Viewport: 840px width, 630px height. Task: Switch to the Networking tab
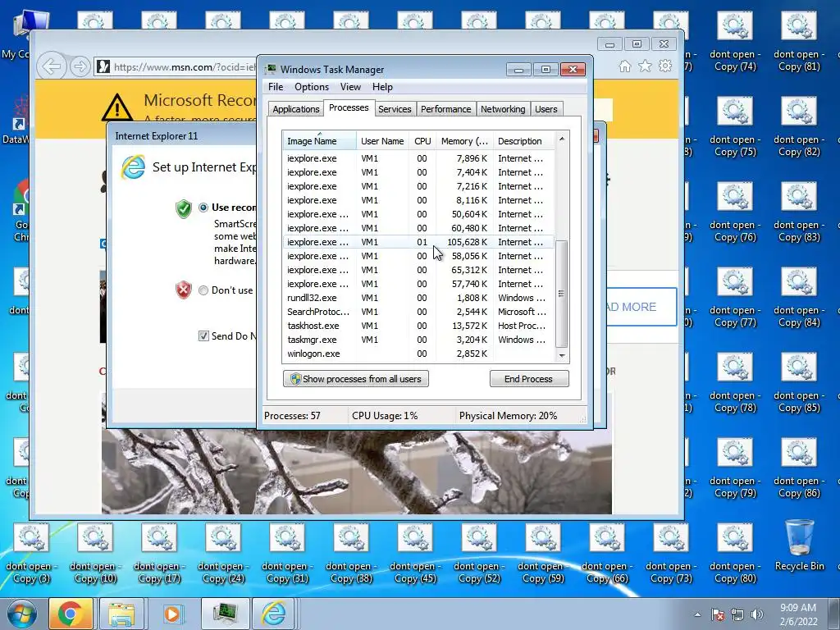point(503,109)
